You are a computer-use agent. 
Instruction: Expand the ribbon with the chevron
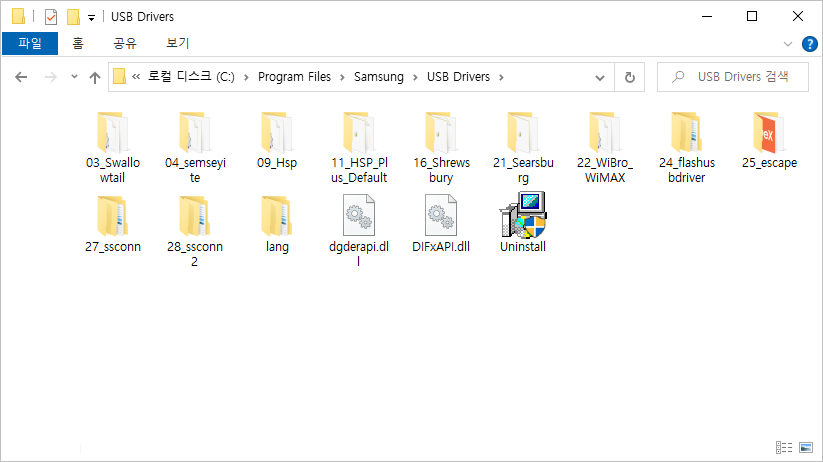(787, 44)
